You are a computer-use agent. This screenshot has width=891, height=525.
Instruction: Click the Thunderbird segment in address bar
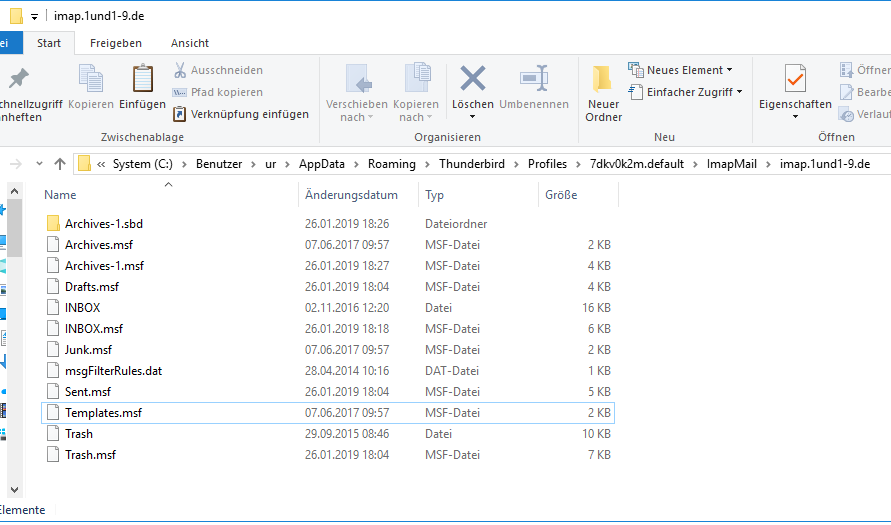coord(475,164)
